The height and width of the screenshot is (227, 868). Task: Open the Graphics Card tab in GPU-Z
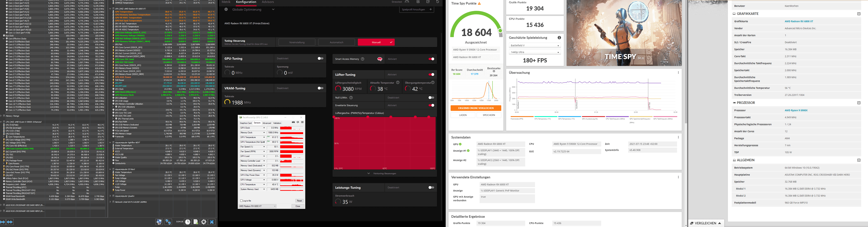[x=246, y=123]
